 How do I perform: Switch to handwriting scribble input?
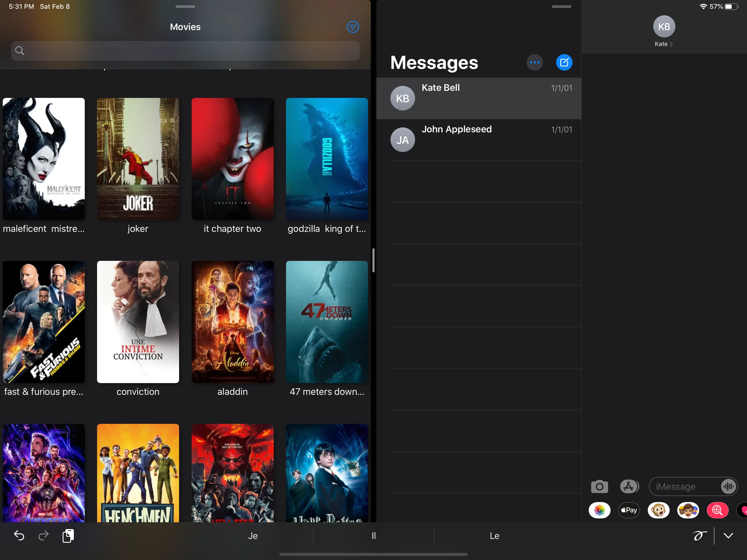(699, 536)
